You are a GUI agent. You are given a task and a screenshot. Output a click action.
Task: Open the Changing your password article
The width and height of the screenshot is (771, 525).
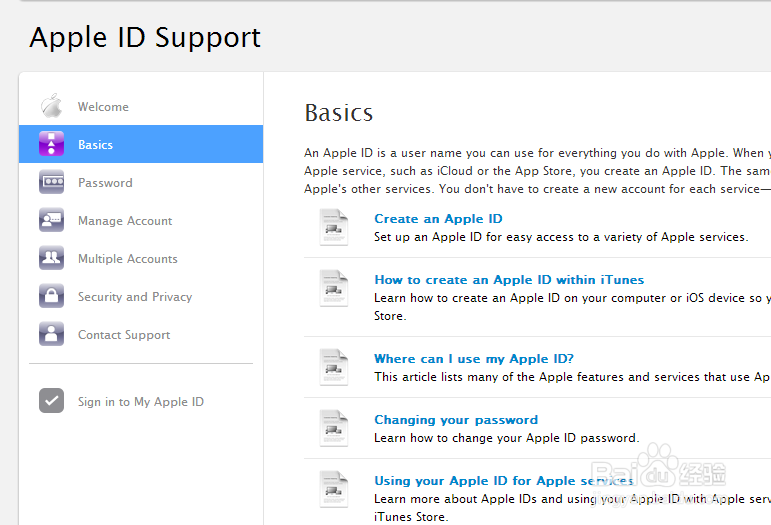(456, 420)
